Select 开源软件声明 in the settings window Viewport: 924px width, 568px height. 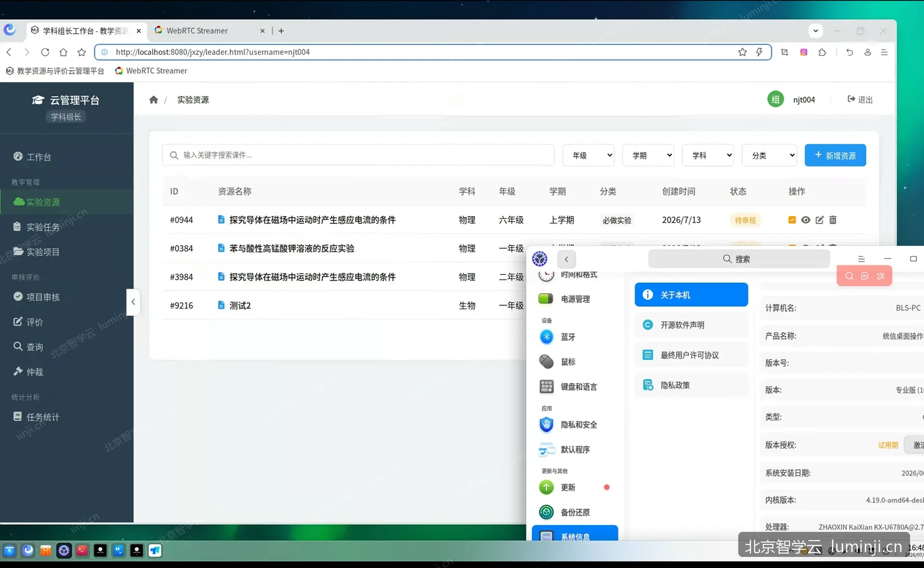[691, 325]
